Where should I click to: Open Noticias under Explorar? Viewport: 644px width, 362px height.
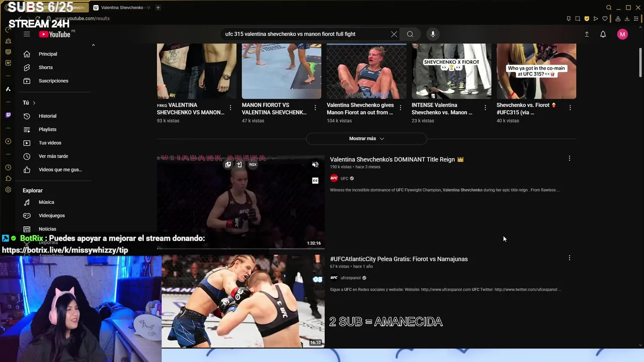pos(55,229)
